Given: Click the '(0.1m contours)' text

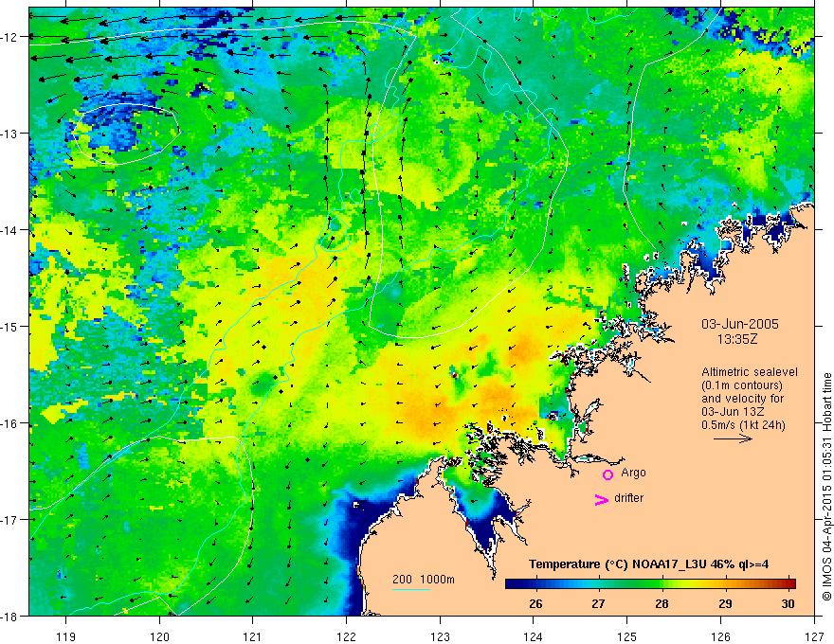Looking at the screenshot, I should tap(742, 385).
